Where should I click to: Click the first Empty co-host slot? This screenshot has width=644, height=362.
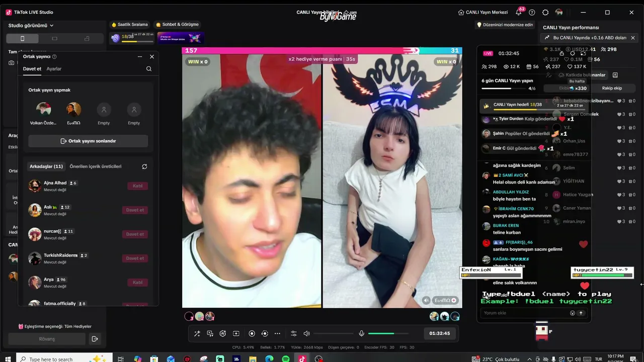(104, 110)
